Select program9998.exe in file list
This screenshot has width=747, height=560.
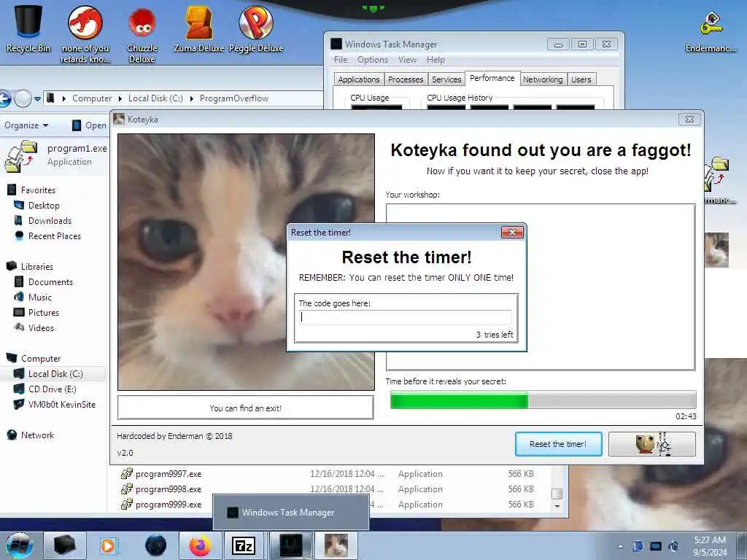[x=169, y=489]
